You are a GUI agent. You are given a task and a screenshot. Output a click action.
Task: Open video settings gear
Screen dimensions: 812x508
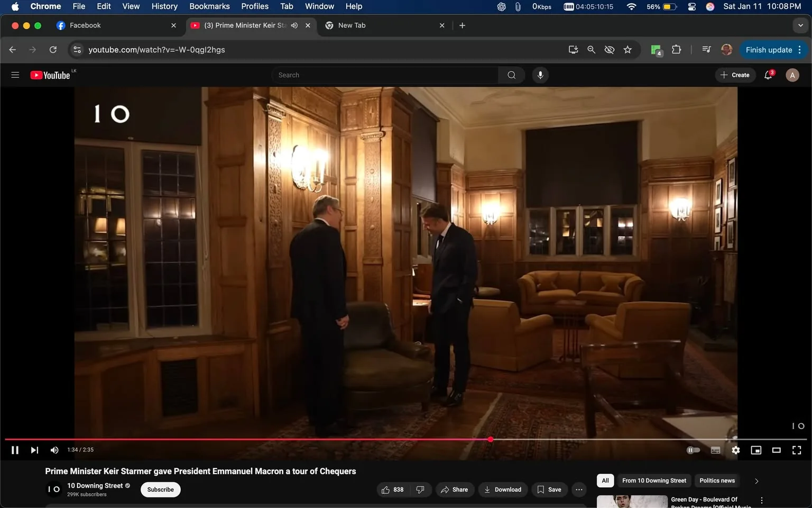(x=735, y=450)
